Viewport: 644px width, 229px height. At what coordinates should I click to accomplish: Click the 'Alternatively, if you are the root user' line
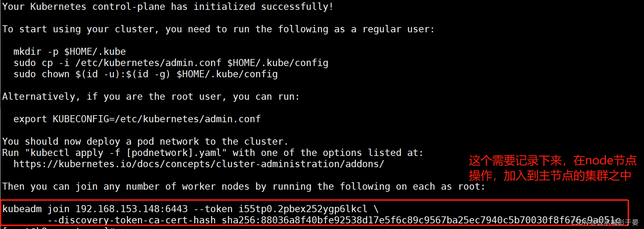(151, 97)
